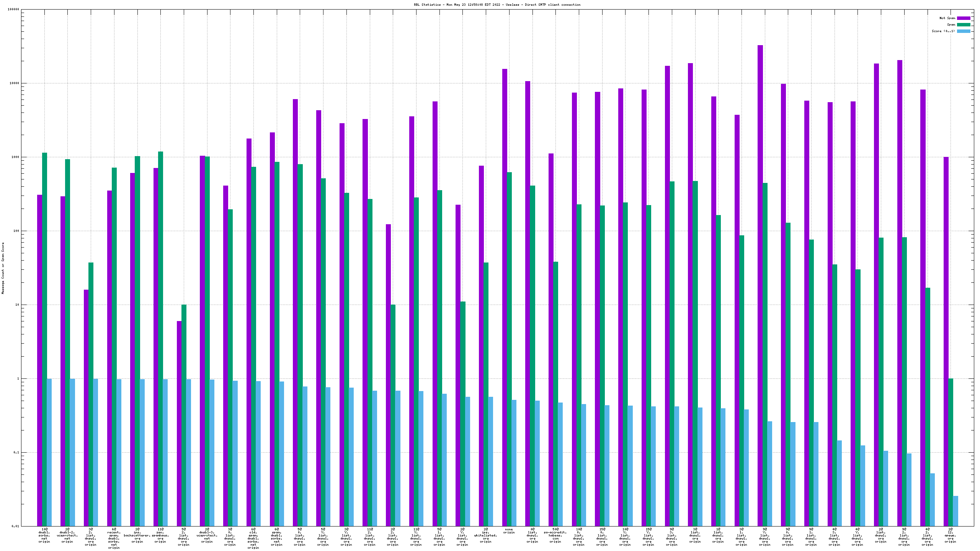Click the 100000 y-axis tick label

(x=13, y=10)
